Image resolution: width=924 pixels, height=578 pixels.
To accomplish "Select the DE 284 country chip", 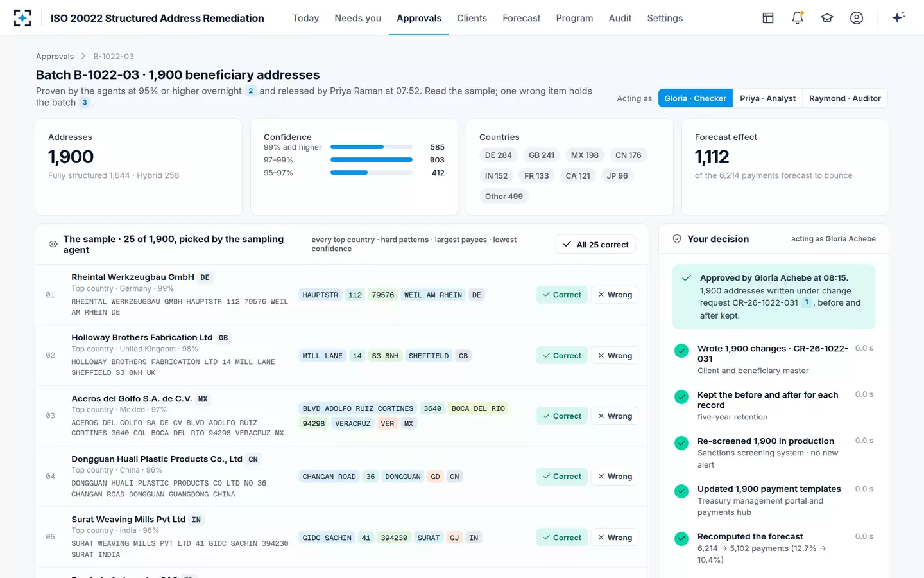I will 499,155.
